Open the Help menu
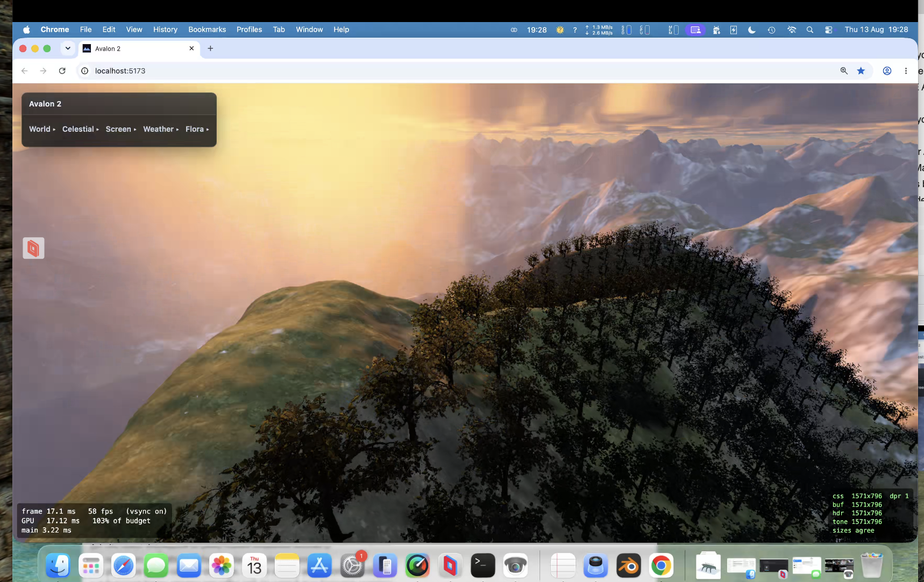 pyautogui.click(x=341, y=30)
